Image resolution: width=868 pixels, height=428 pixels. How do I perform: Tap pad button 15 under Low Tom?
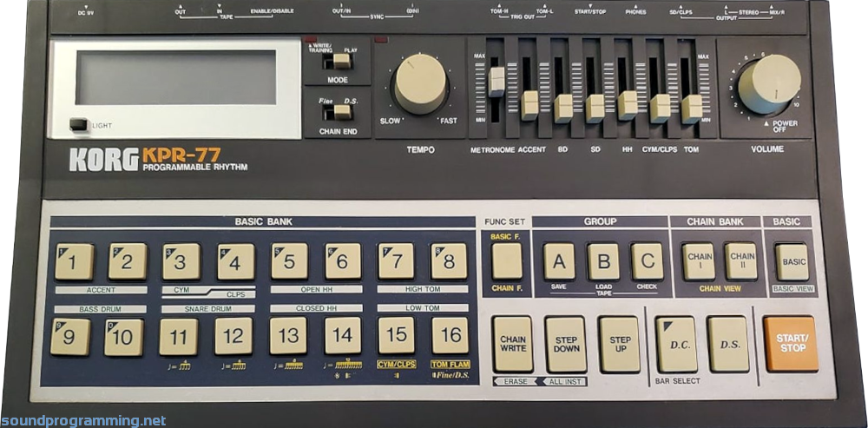pyautogui.click(x=397, y=335)
